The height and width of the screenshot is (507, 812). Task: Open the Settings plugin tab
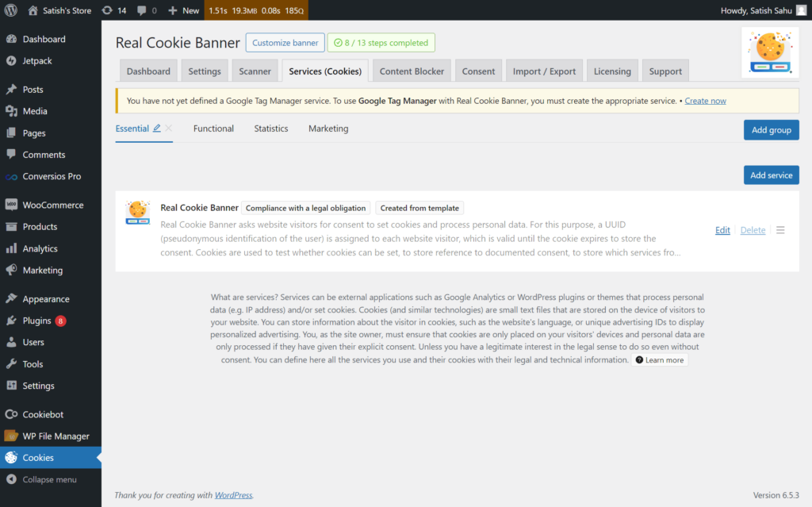(205, 71)
